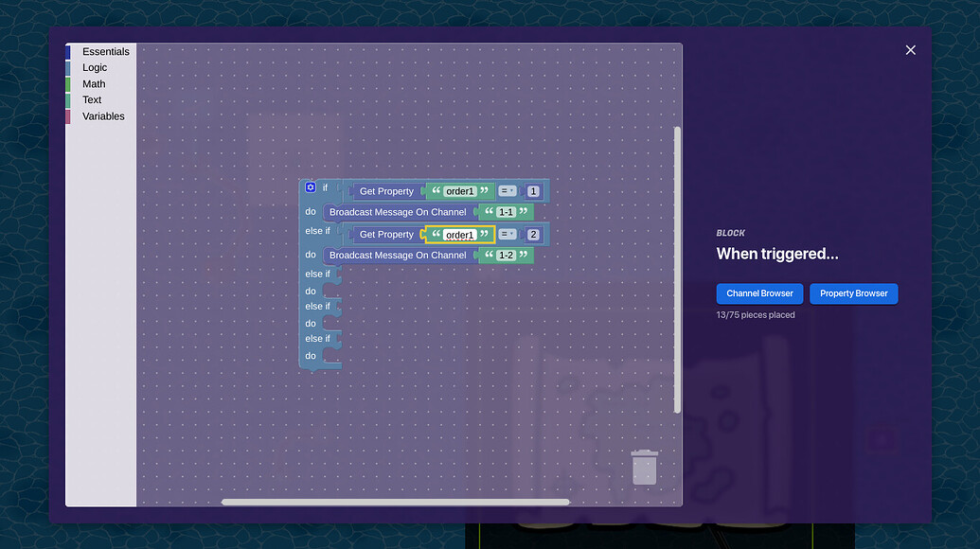Open the Essentials block category
The image size is (980, 549).
pos(106,51)
